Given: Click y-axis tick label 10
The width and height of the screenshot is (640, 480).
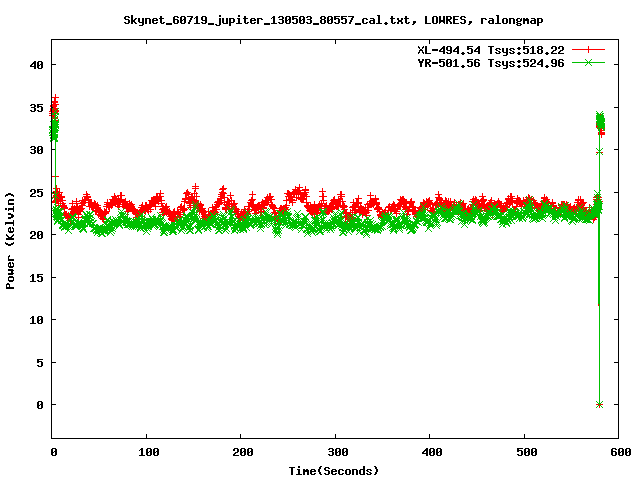Looking at the screenshot, I should click(x=36, y=320).
